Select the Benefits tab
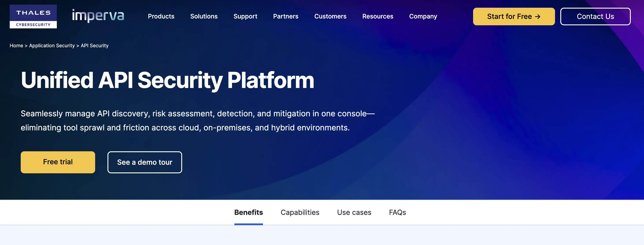644x245 pixels. (248, 212)
